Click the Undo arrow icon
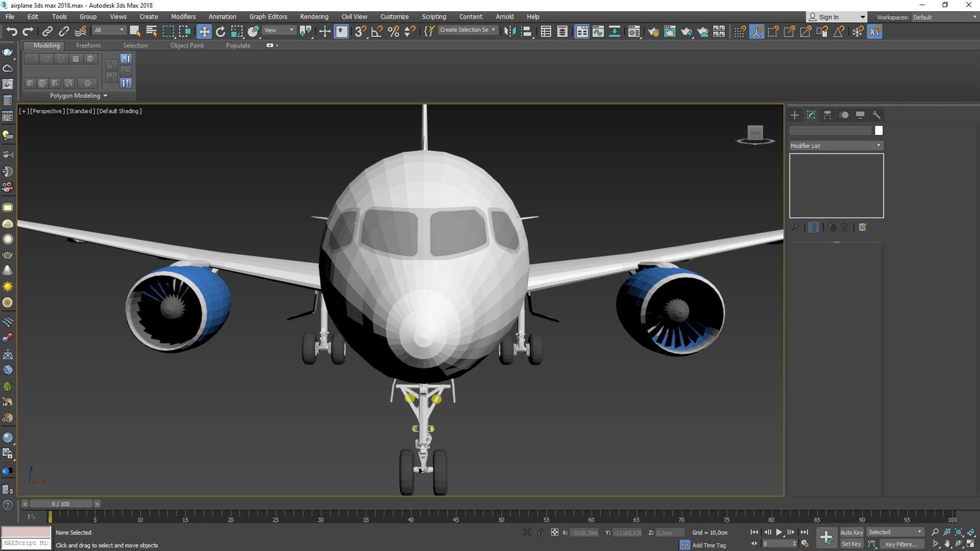Image resolution: width=980 pixels, height=551 pixels. [11, 32]
